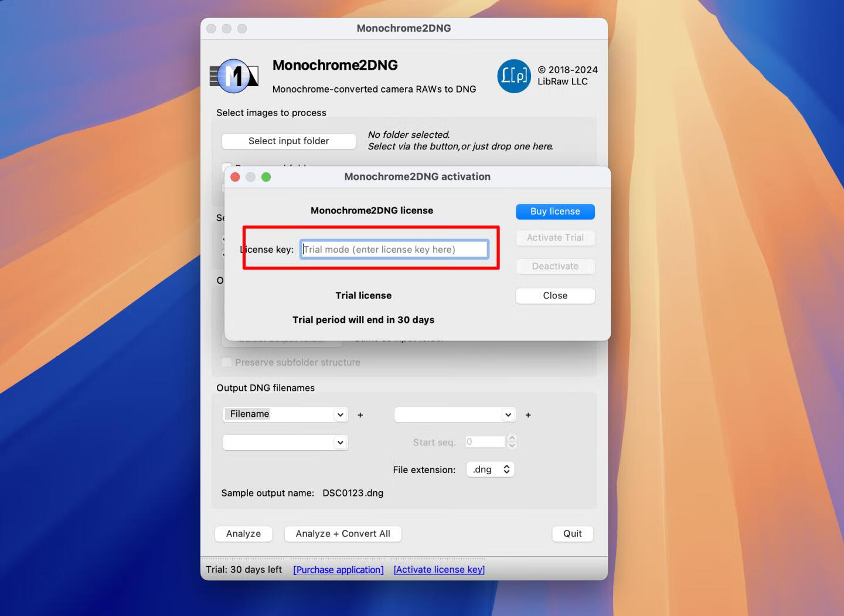Click the Quit button

click(x=573, y=534)
